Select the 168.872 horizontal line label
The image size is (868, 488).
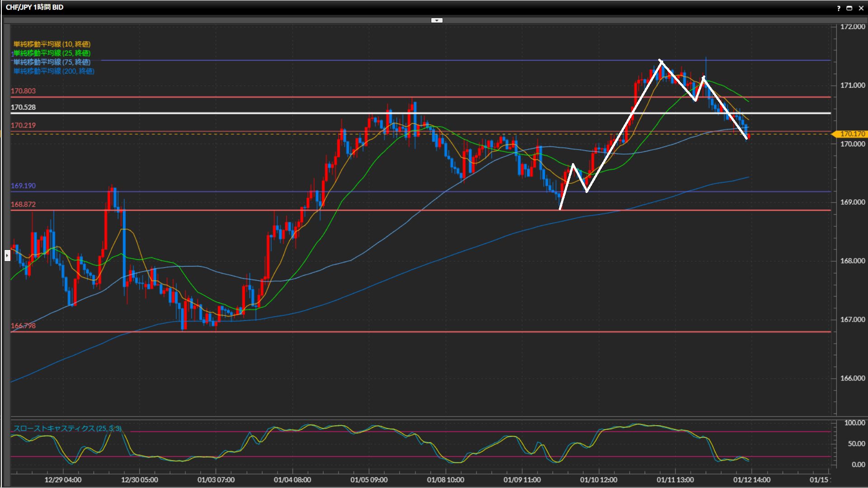[23, 204]
